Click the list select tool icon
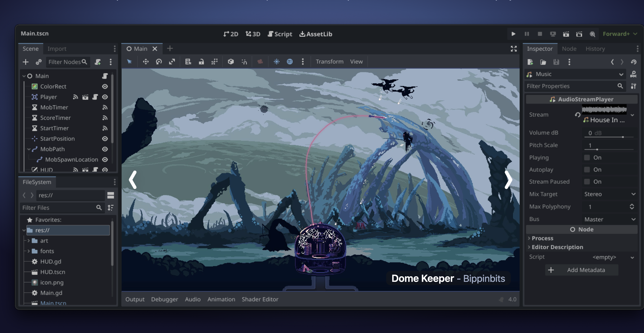Viewport: 644px width, 333px height. (188, 61)
